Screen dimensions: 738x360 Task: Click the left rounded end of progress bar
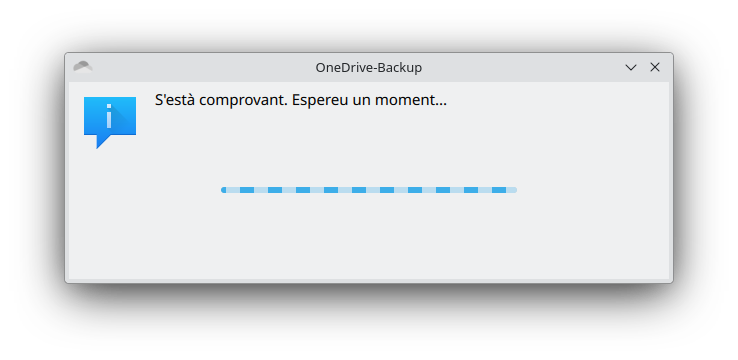[224, 190]
